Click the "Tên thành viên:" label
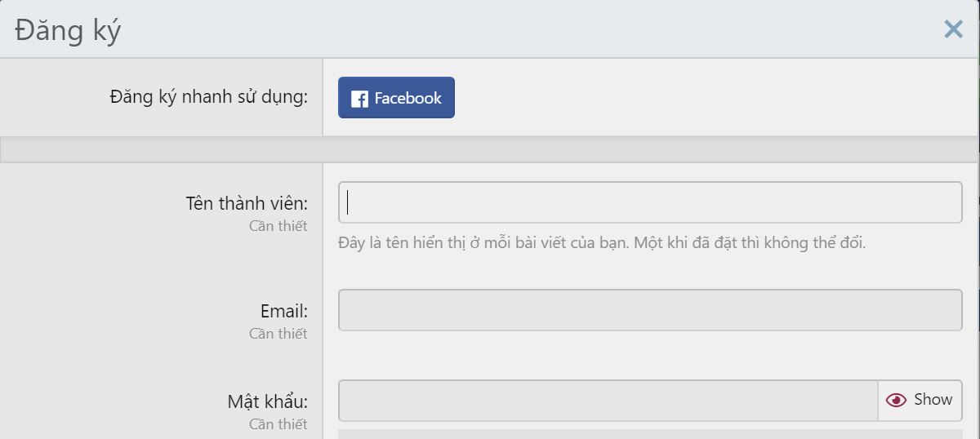 246,203
